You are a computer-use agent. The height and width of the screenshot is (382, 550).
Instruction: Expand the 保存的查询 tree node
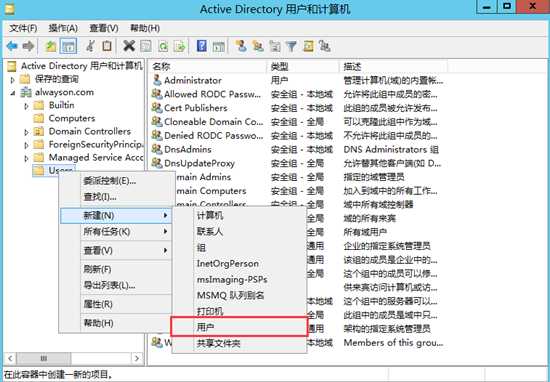click(x=13, y=80)
